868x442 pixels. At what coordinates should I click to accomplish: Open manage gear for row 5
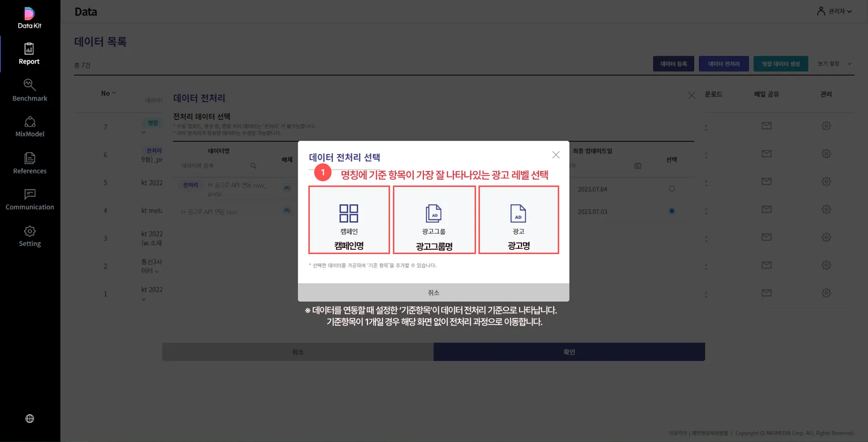(826, 182)
